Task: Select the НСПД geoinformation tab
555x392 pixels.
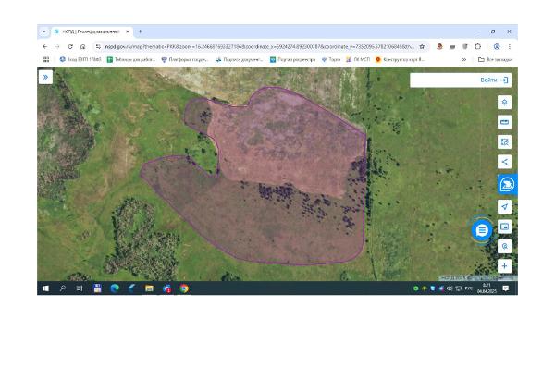Action: pyautogui.click(x=92, y=31)
